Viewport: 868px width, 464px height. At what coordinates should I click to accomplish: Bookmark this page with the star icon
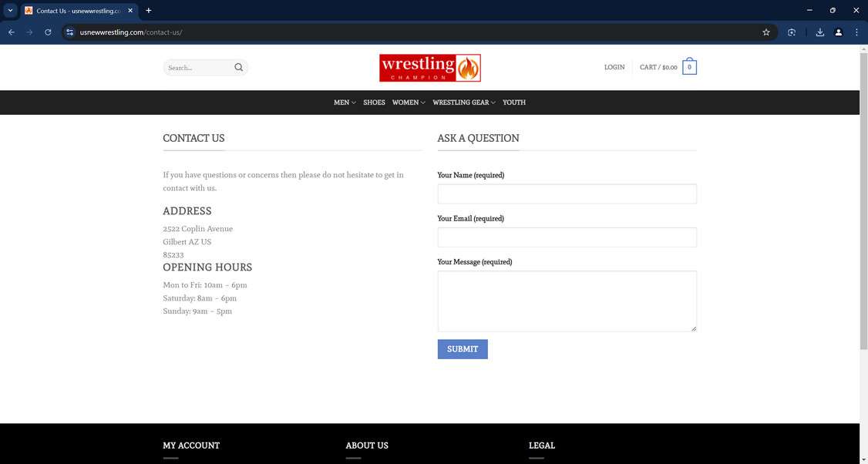[766, 32]
